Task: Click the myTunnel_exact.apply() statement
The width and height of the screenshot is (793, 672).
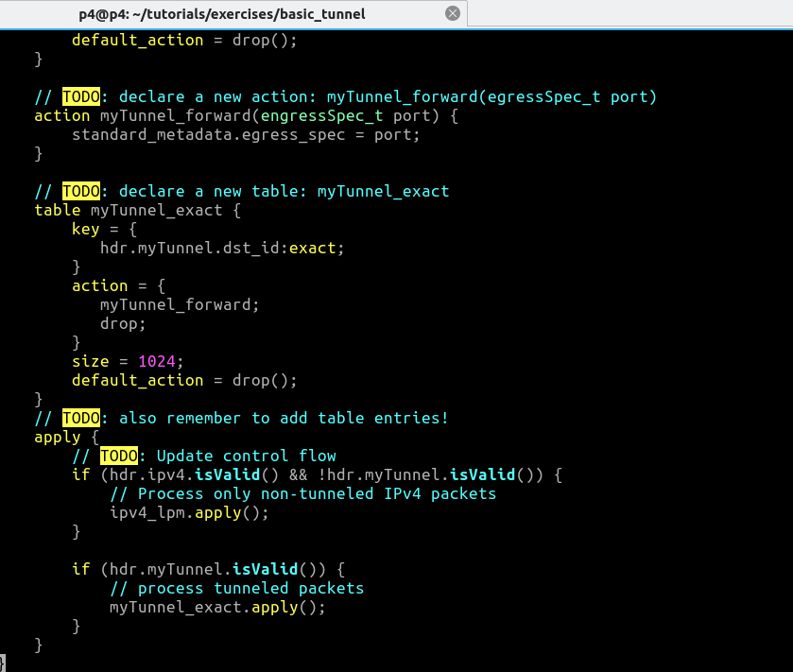Action: tap(217, 607)
